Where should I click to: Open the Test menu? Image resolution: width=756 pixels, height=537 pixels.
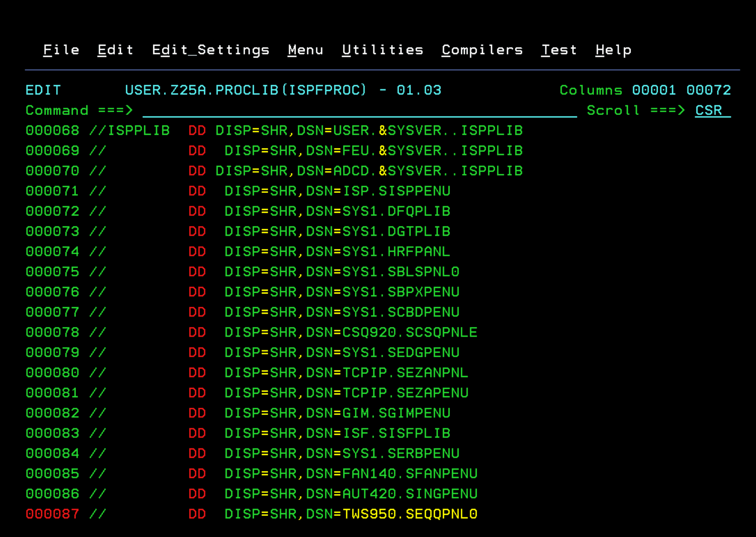[x=559, y=49]
